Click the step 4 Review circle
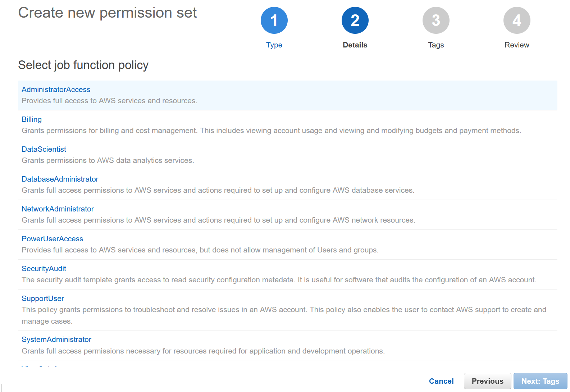570x392 pixels. pos(517,20)
